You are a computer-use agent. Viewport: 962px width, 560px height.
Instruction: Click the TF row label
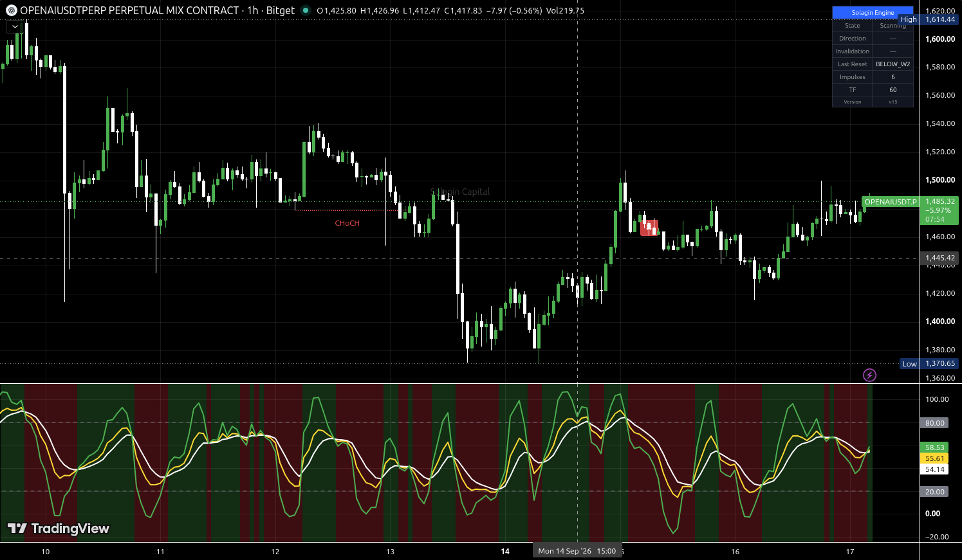(853, 90)
